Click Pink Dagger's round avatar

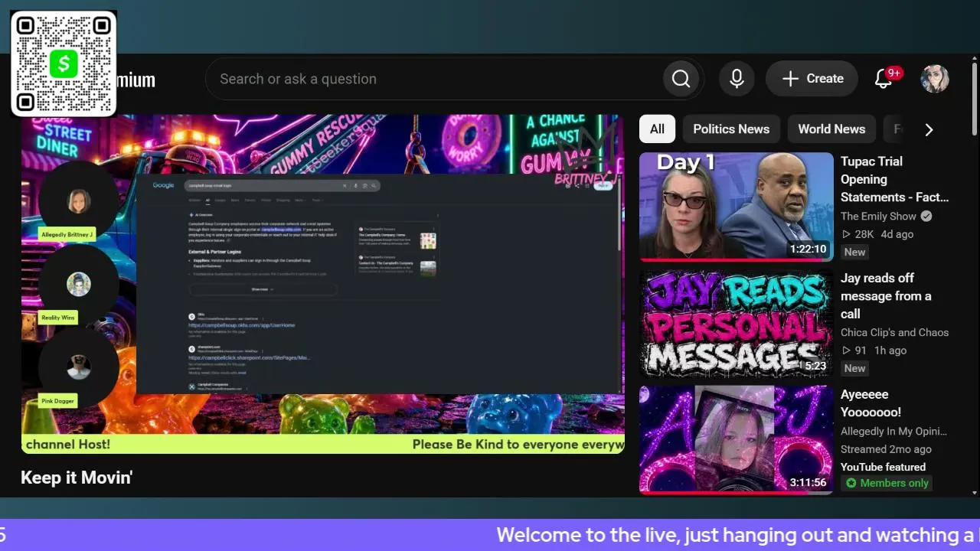(x=78, y=367)
